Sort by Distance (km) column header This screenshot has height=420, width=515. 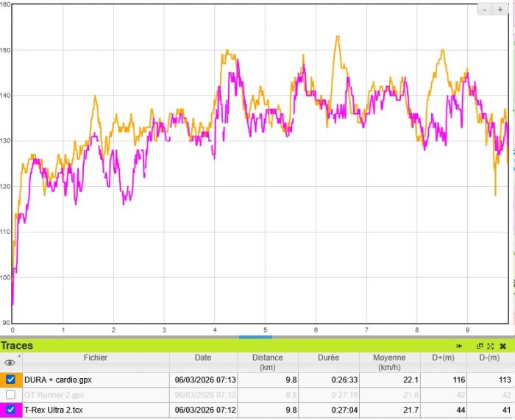click(267, 362)
